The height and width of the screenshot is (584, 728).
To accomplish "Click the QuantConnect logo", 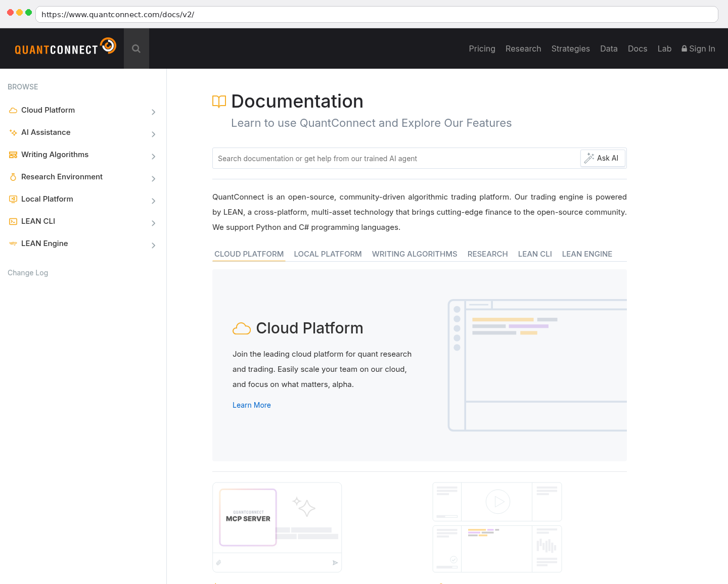I will [x=66, y=47].
